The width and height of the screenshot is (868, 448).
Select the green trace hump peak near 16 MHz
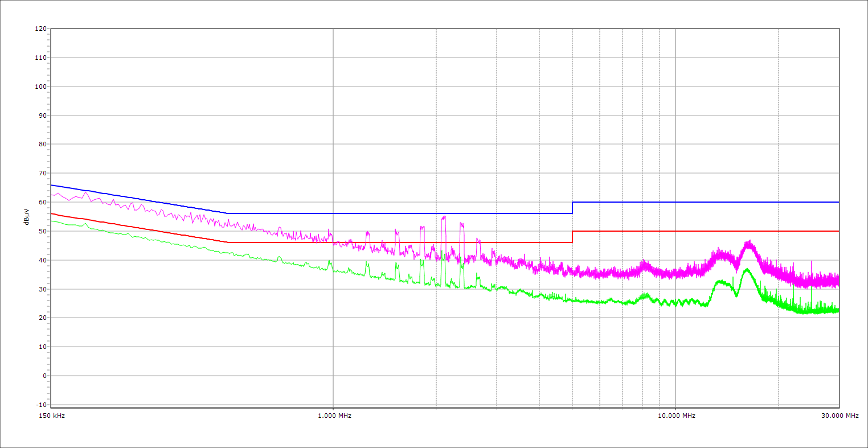[747, 269]
